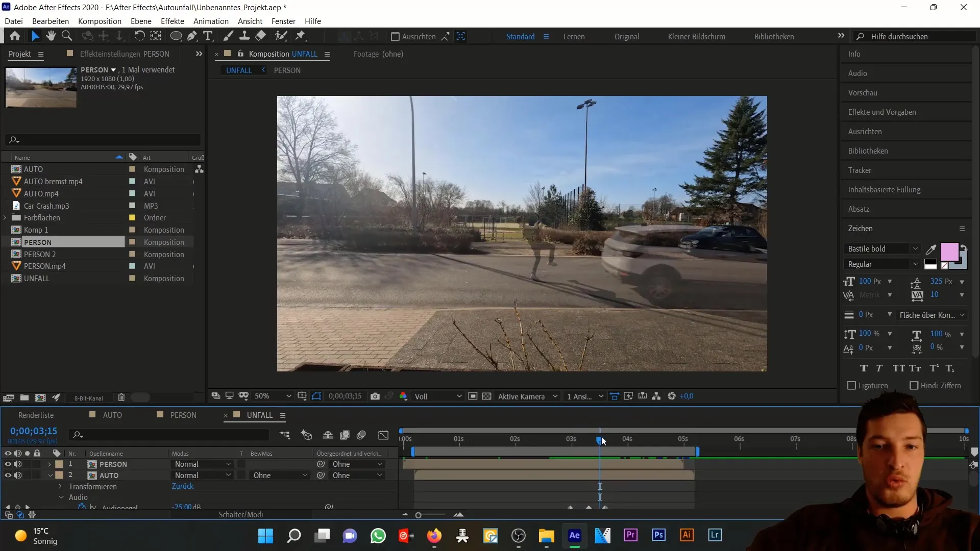
Task: Open the Komposition menu in menu bar
Action: click(100, 21)
